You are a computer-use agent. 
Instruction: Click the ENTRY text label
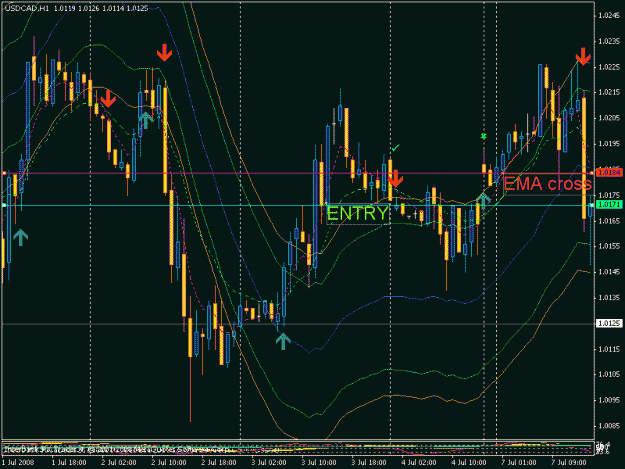point(357,214)
